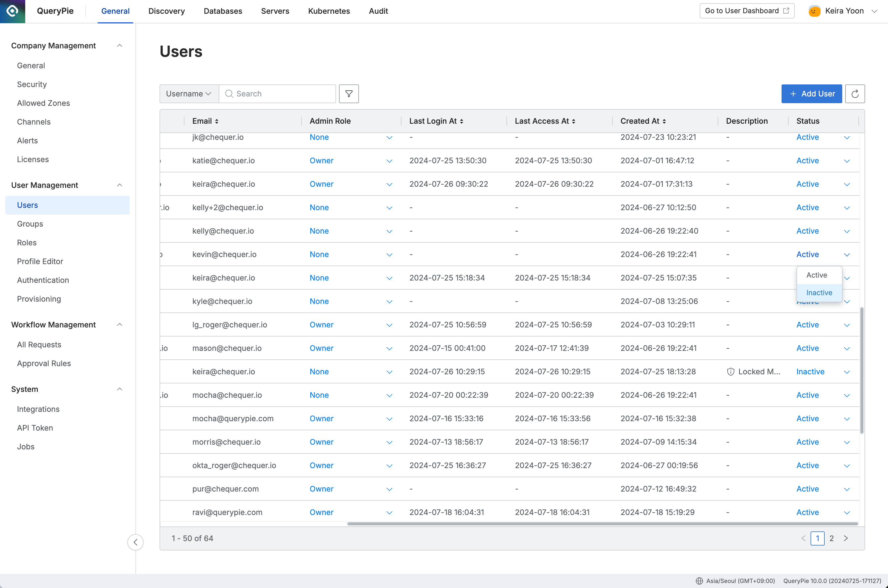Refresh the user list with the reload icon
The height and width of the screenshot is (588, 888).
point(855,94)
